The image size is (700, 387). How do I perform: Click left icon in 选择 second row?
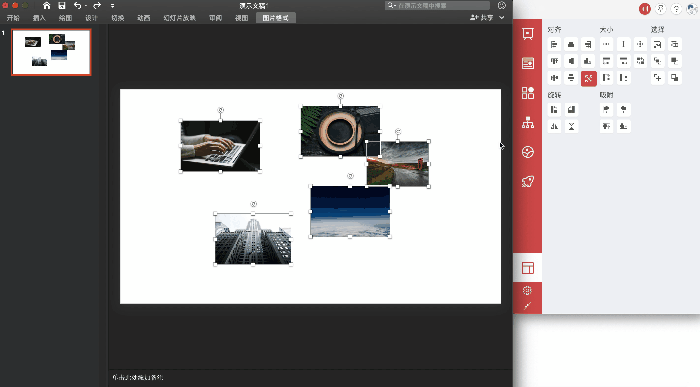point(658,61)
